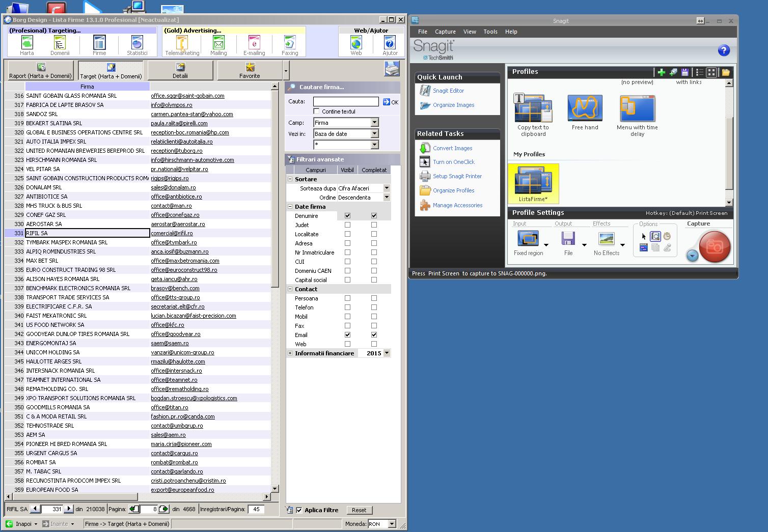The width and height of the screenshot is (768, 532).
Task: Toggle the include cursor capture option
Action: (644, 236)
